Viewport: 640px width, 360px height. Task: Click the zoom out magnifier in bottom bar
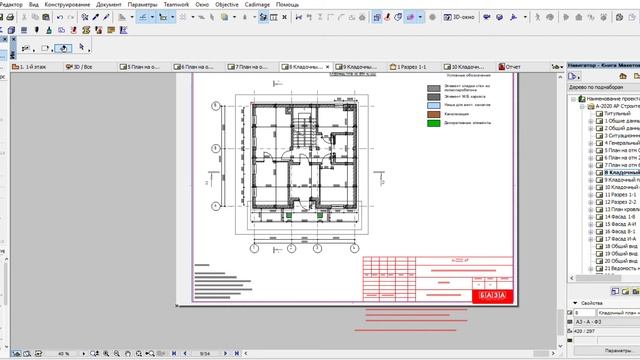[x=117, y=353]
